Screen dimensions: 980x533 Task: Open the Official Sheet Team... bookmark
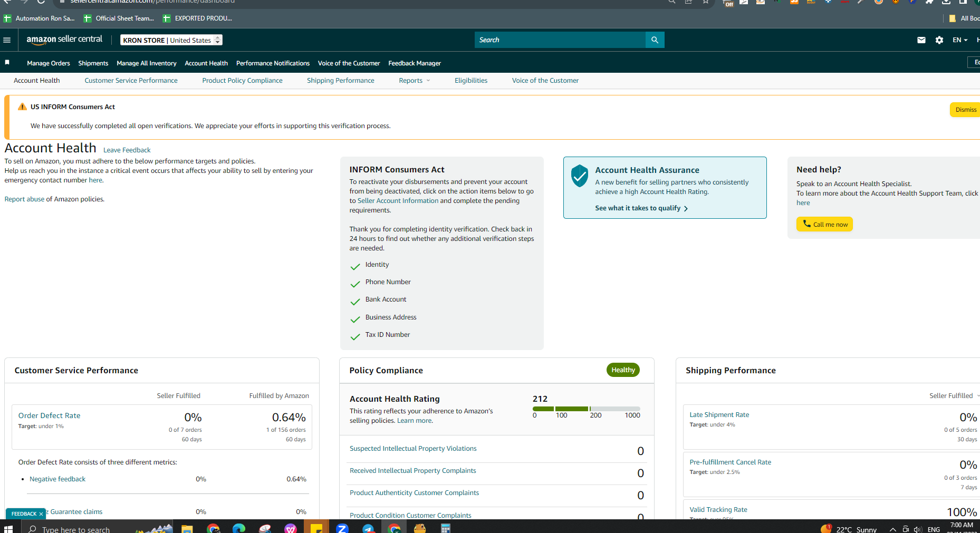tap(119, 18)
